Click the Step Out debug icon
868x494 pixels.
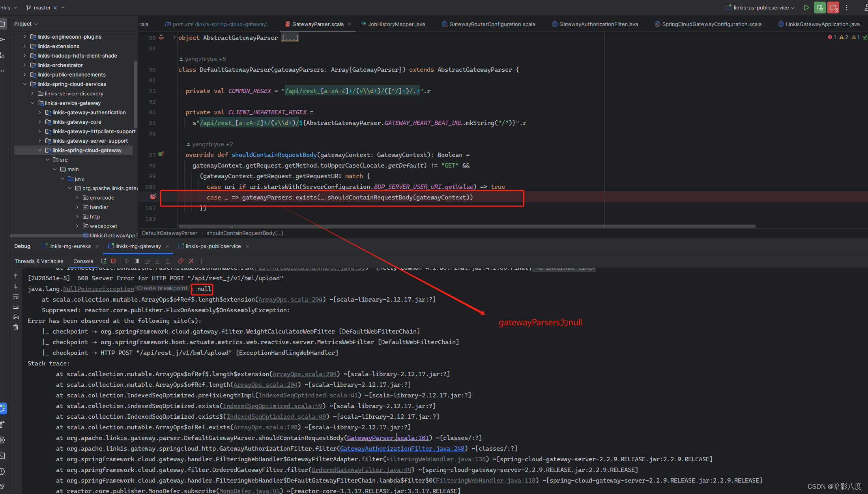(168, 261)
